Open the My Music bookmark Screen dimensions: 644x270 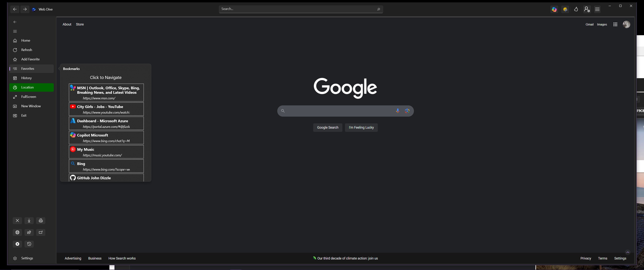click(x=106, y=152)
